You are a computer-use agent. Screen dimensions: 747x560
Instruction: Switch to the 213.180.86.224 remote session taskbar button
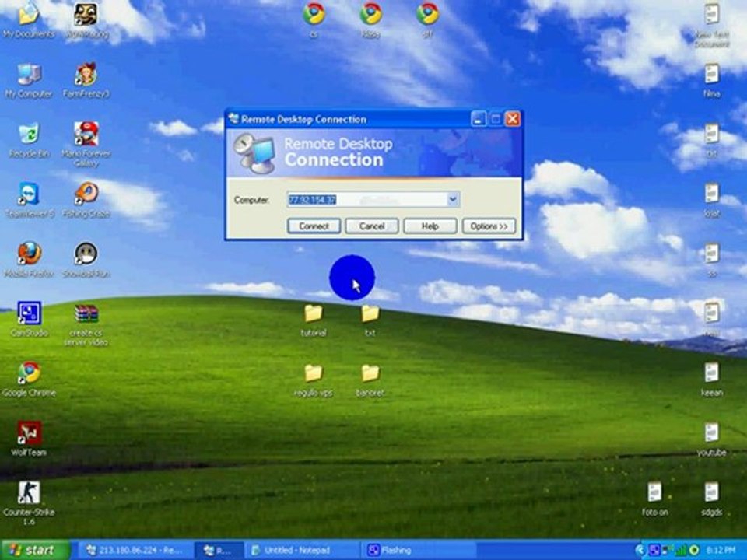point(135,551)
